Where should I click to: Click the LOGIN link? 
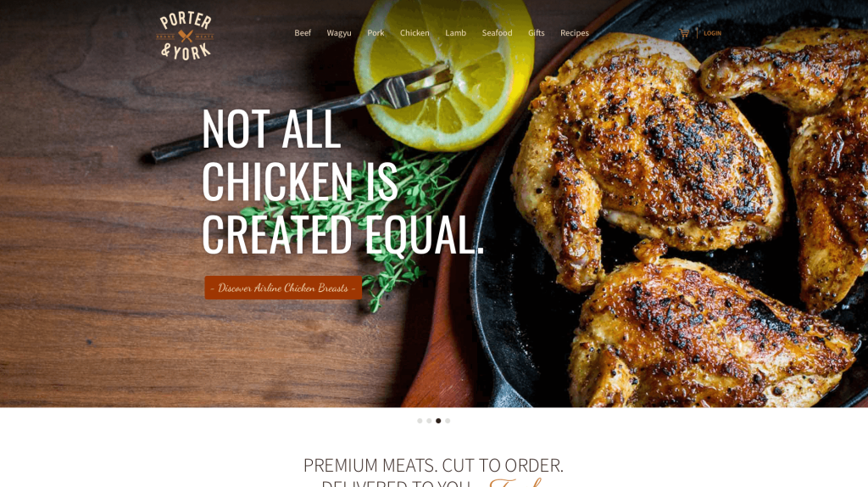coord(712,33)
